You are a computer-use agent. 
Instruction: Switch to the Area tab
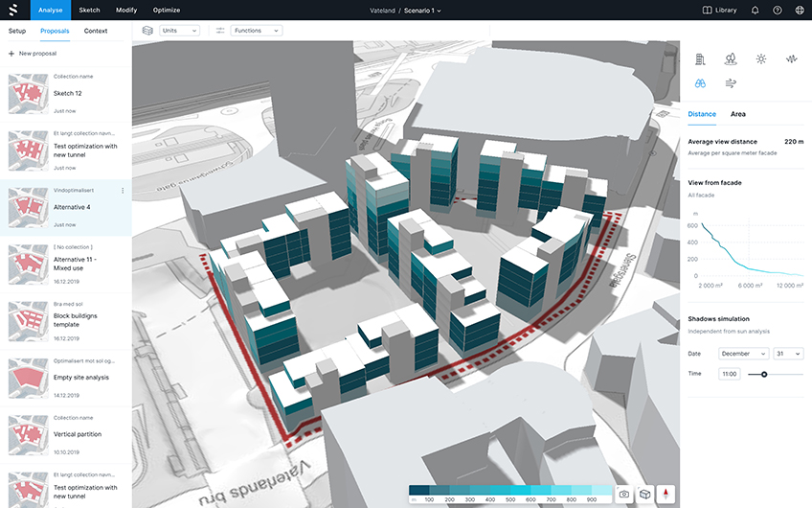(x=738, y=114)
